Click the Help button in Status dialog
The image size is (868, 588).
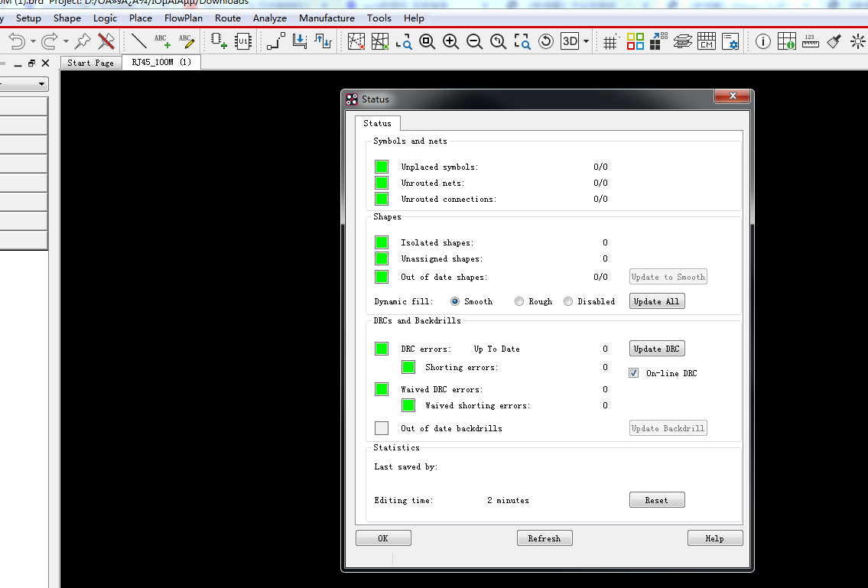[714, 538]
